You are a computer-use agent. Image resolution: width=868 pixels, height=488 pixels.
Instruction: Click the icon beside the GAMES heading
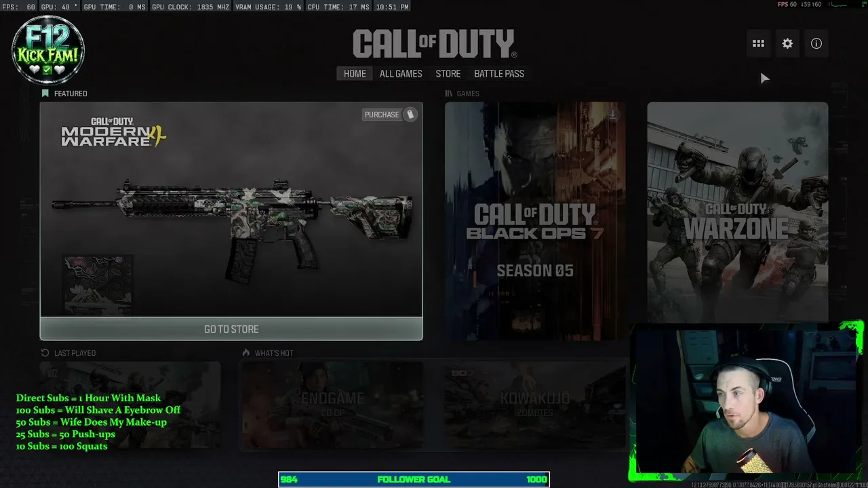449,94
